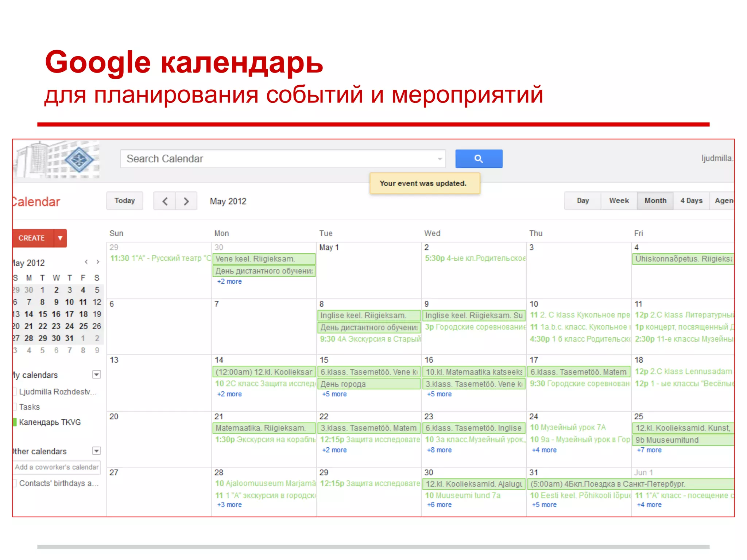Open Ühiskonnaõpetus. Riigieksam event on 4th
Image resolution: width=747 pixels, height=560 pixels.
click(x=684, y=259)
